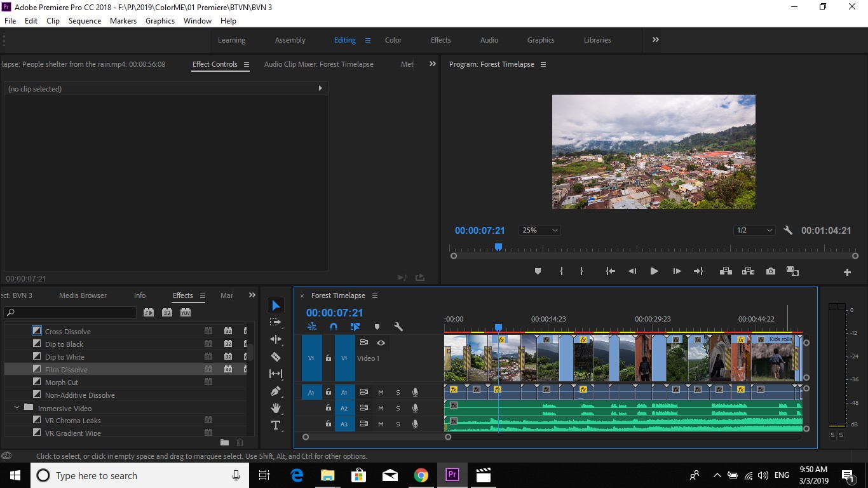Select the Track Select Forward tool
This screenshot has width=868, height=488.
click(x=276, y=323)
